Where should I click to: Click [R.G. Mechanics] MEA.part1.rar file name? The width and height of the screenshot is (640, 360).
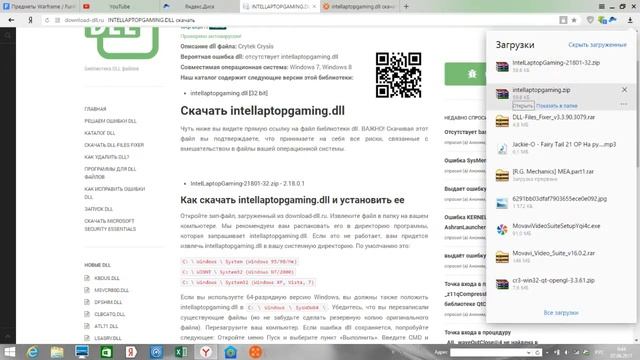pos(553,171)
